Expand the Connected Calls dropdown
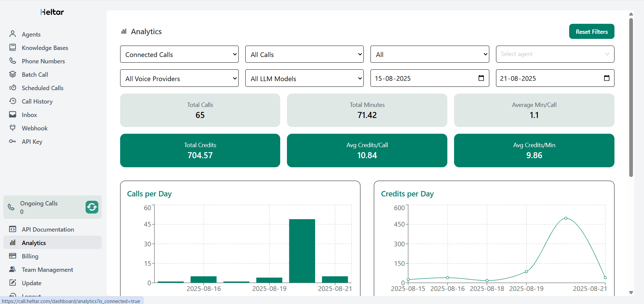The image size is (644, 304). pos(179,54)
